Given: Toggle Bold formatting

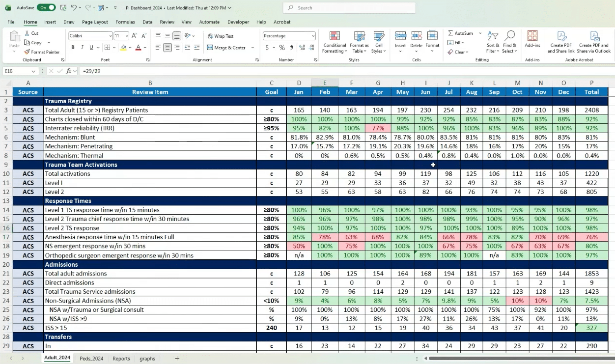Looking at the screenshot, I should click(x=73, y=48).
